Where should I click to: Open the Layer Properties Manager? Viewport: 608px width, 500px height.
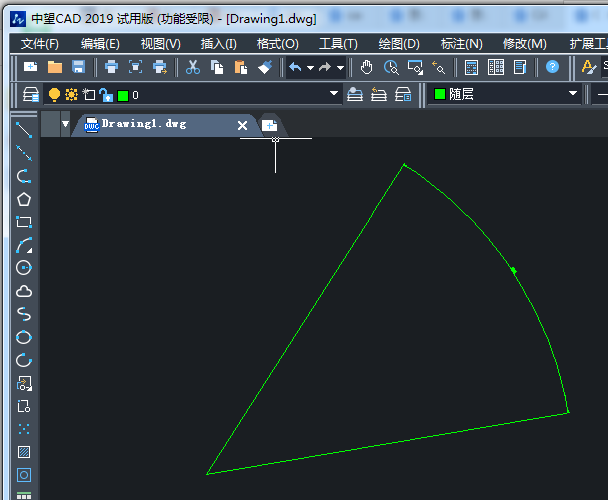click(x=31, y=94)
